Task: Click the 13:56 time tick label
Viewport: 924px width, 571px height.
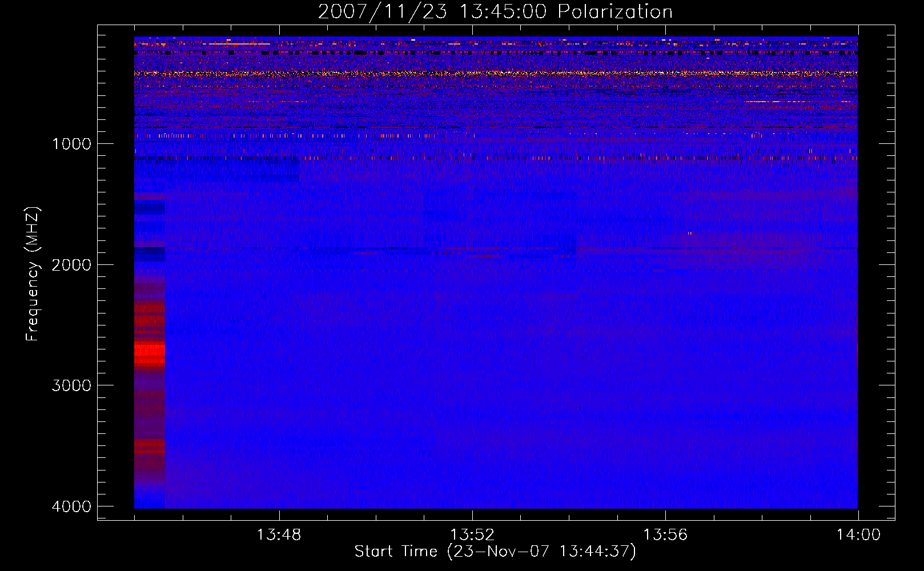Action: coord(665,535)
